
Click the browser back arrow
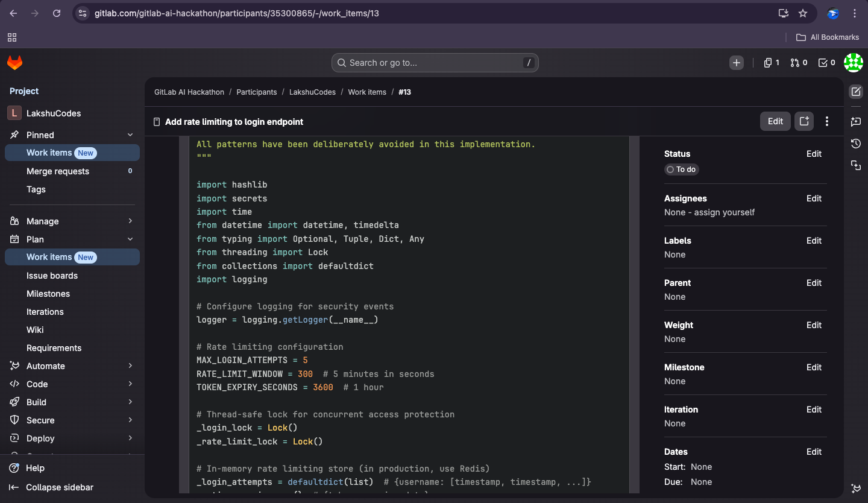click(13, 13)
